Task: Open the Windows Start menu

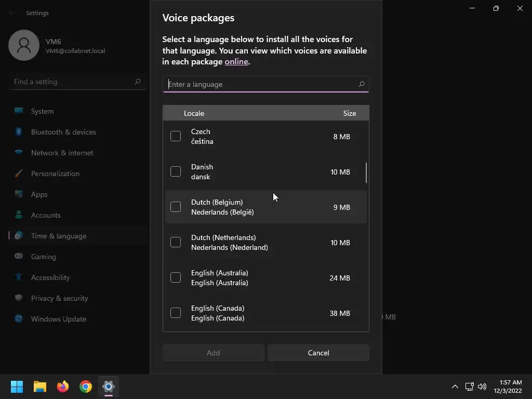Action: coord(17,387)
